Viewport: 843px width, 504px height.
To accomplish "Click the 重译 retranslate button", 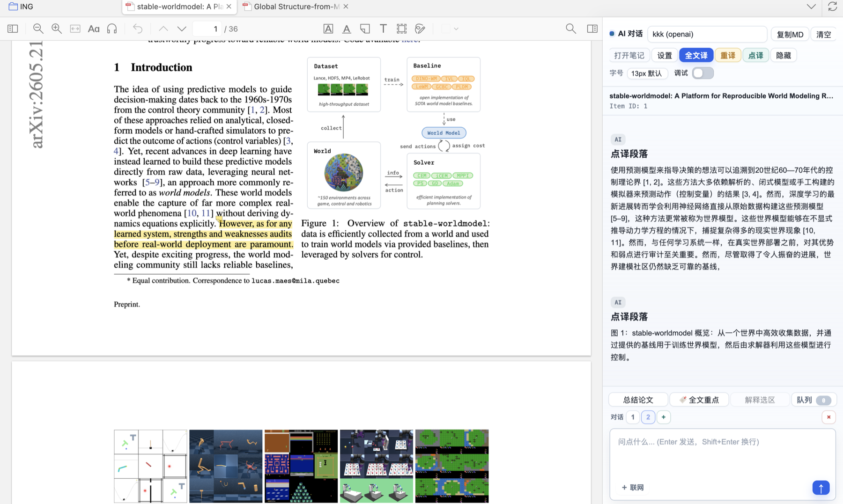I will (727, 55).
